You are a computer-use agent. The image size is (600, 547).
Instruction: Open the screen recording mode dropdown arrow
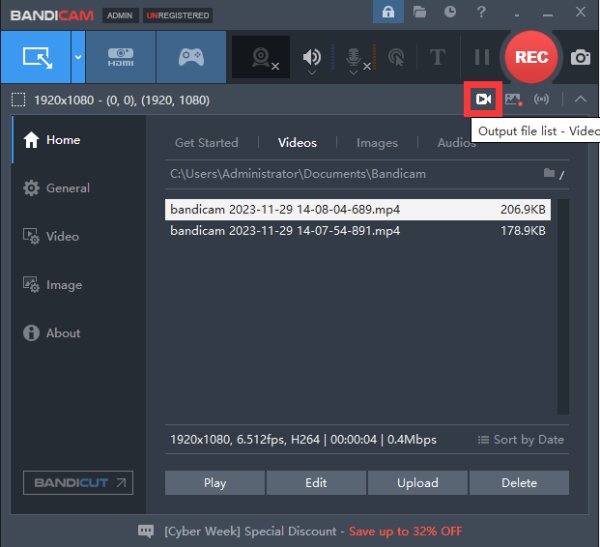pos(78,57)
